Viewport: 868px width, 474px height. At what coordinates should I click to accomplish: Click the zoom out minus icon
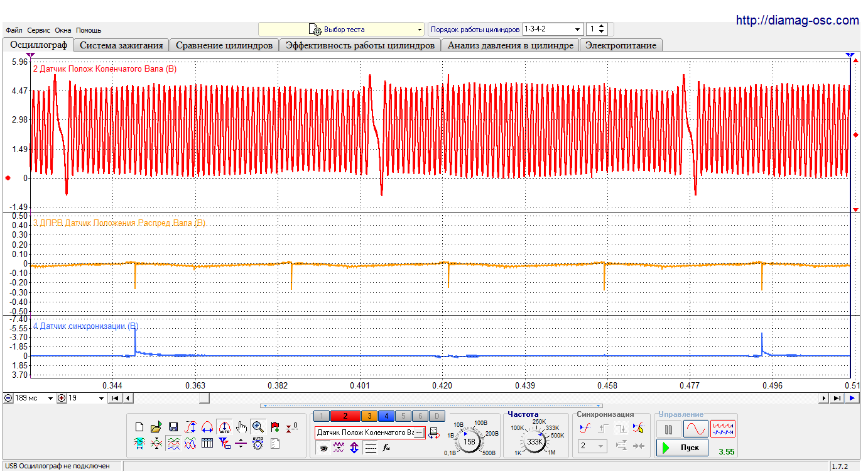(x=8, y=398)
